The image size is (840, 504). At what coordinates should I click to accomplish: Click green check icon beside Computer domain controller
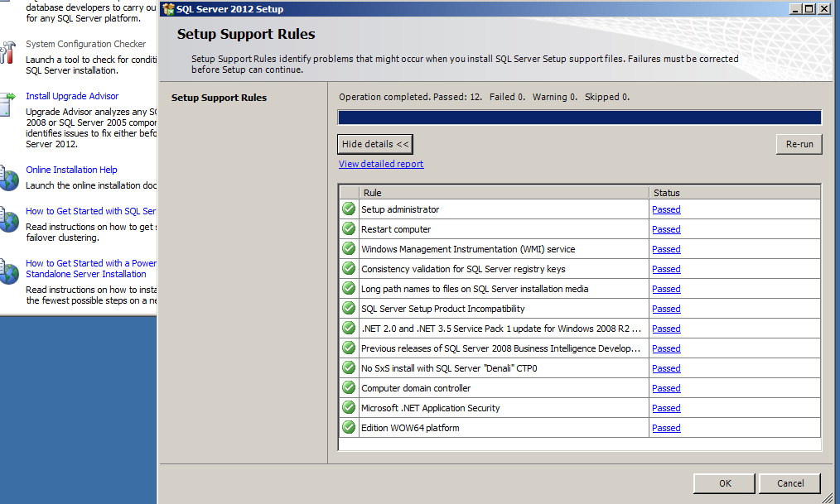[349, 388]
